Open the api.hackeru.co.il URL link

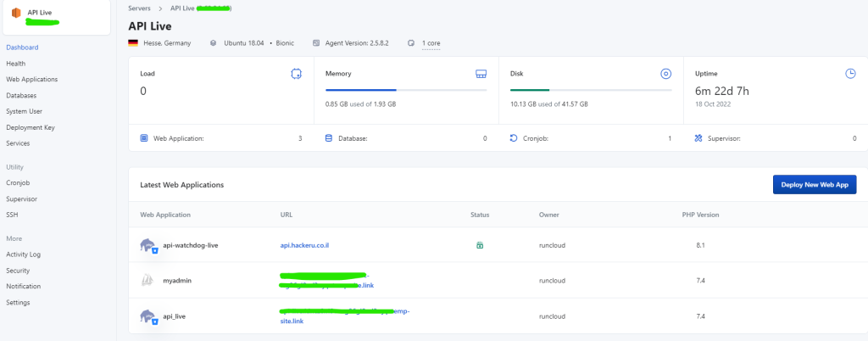pos(304,245)
